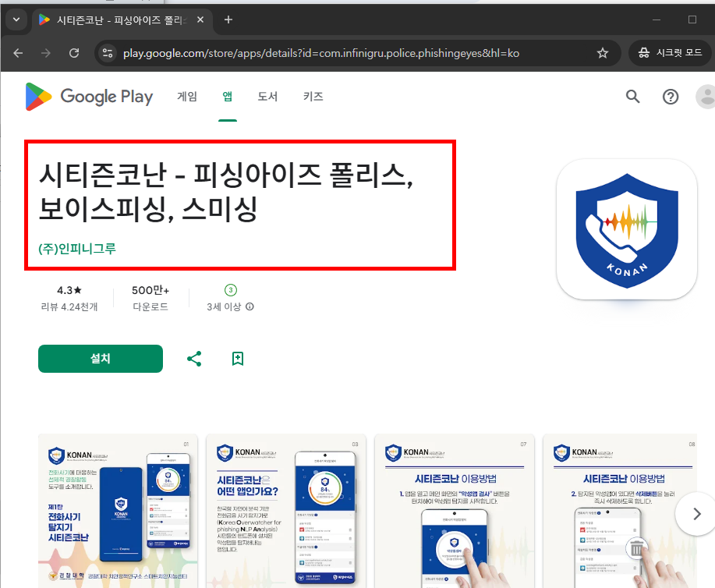Click the help question mark icon
The image size is (715, 588).
point(671,96)
